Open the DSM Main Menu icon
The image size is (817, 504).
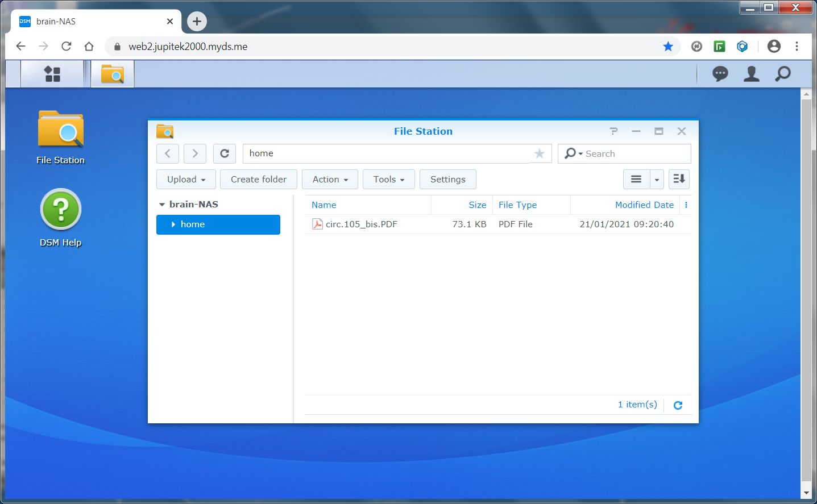pos(52,74)
